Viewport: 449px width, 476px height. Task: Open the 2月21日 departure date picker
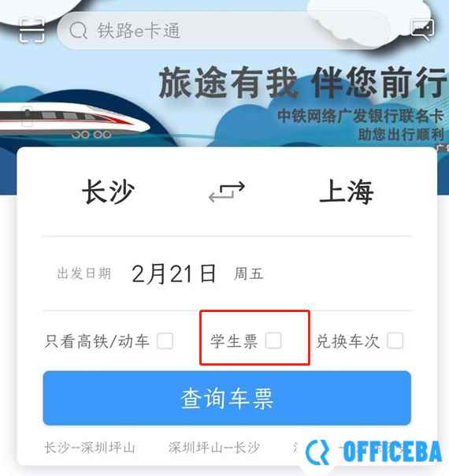(x=173, y=273)
